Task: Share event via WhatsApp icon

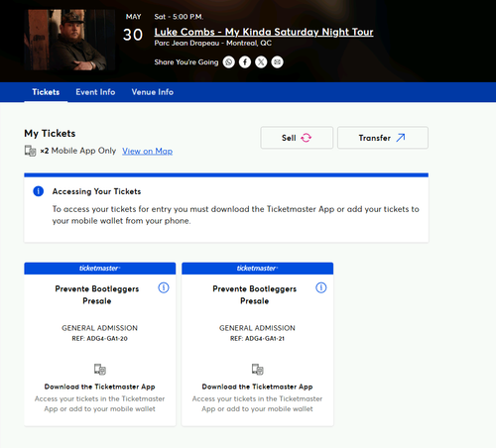Action: coord(228,62)
